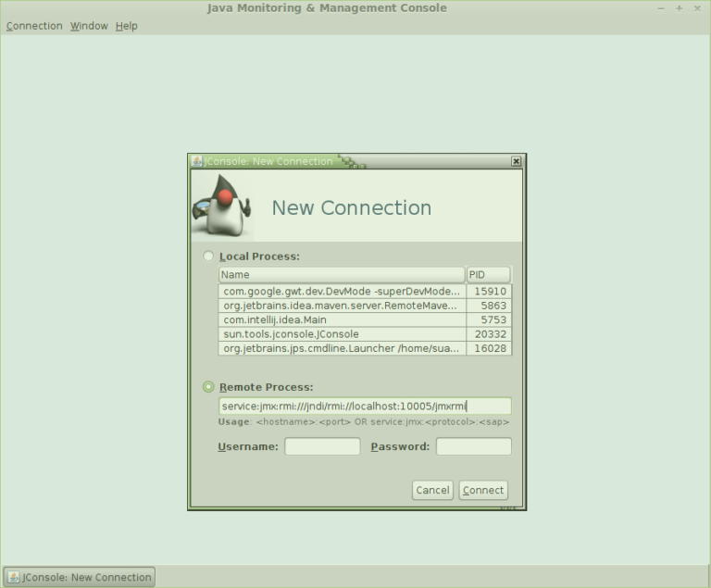Focus the Password input field
This screenshot has width=711, height=588.
[474, 446]
